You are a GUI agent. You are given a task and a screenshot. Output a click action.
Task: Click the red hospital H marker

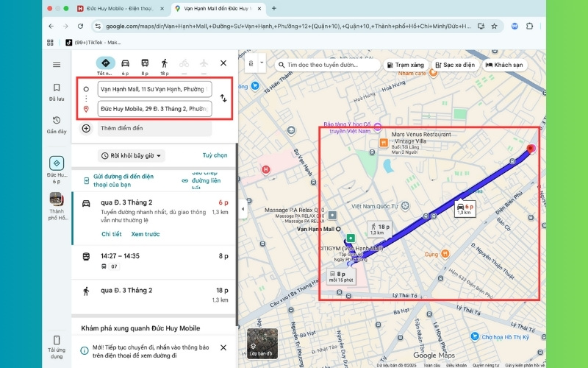pos(266,170)
